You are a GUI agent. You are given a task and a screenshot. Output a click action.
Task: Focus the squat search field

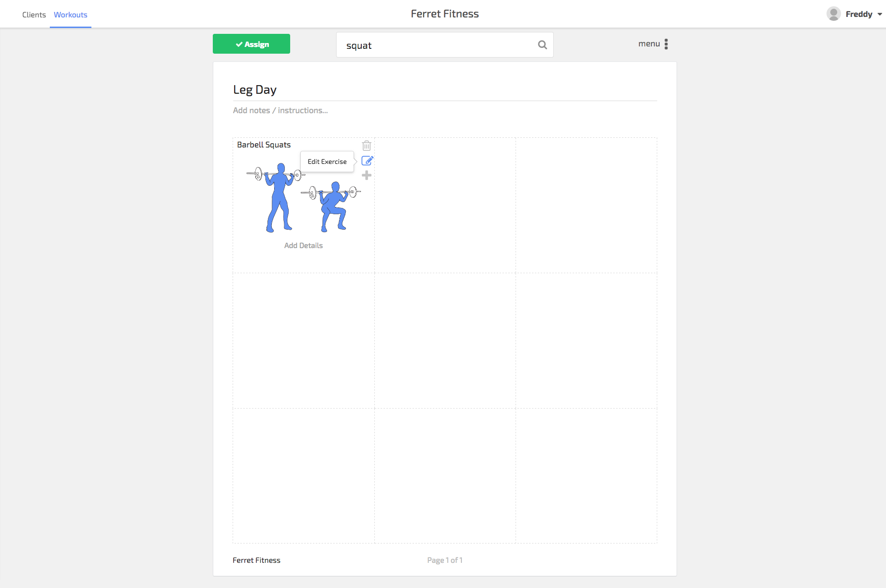tap(445, 45)
